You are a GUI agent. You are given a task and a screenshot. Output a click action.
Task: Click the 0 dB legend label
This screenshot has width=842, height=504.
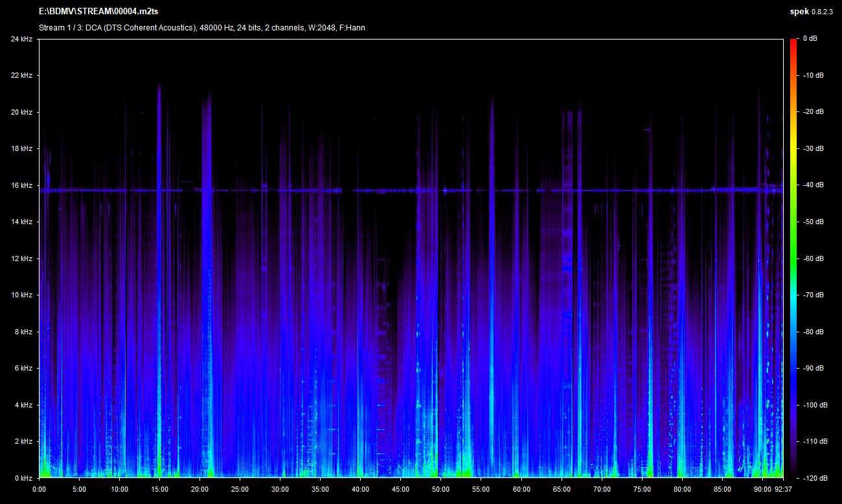810,39
